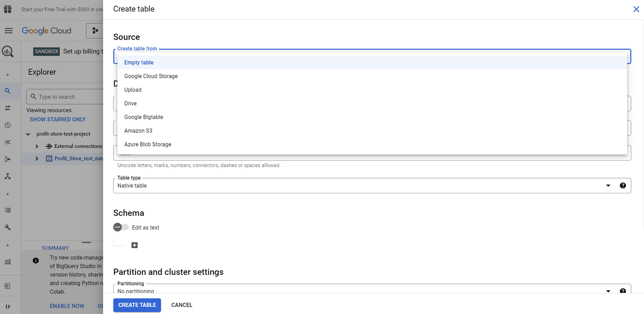
Task: Expand External connections node
Action: click(37, 146)
